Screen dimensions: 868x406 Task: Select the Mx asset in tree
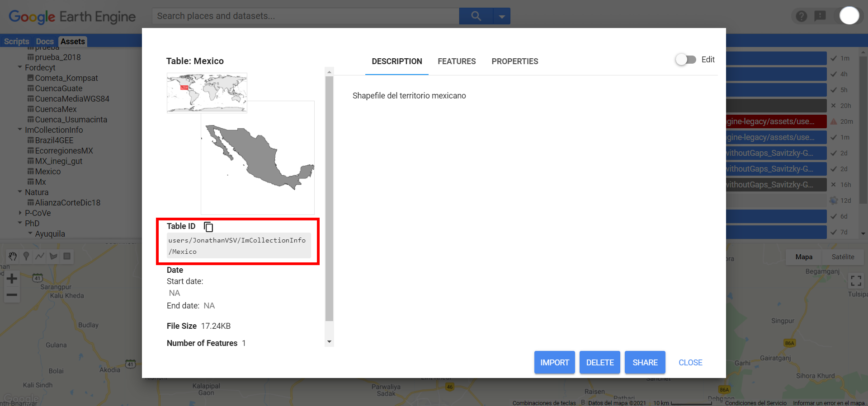[x=41, y=182]
